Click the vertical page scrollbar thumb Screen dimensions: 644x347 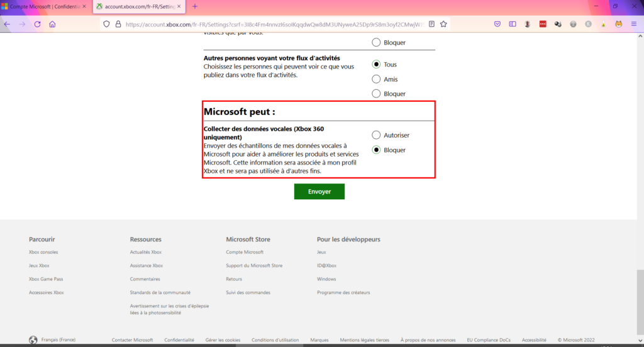[x=640, y=302]
